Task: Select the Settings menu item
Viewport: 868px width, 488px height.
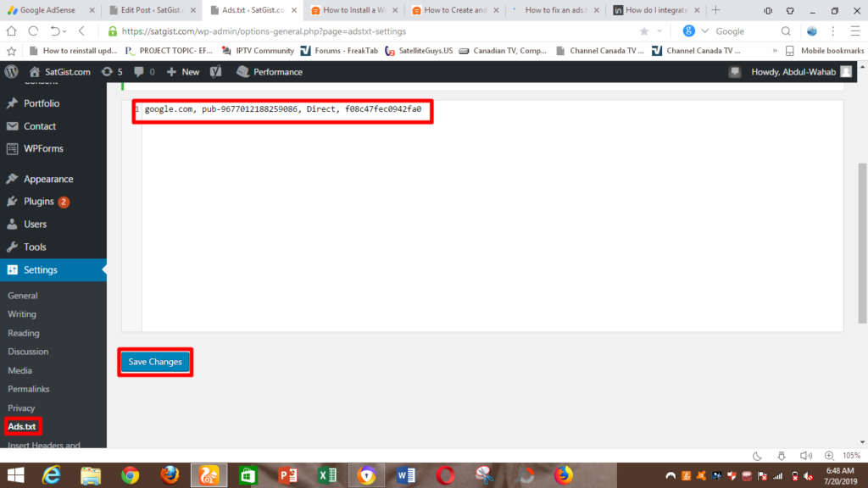Action: click(x=53, y=270)
